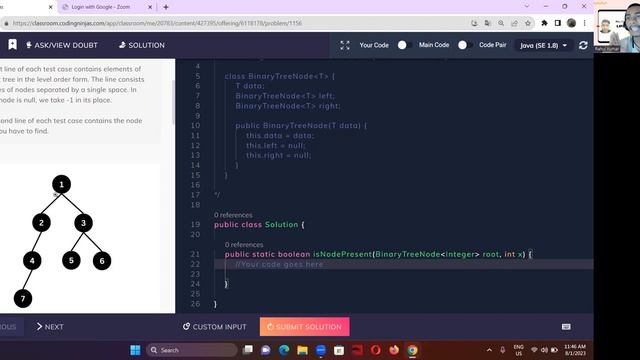640x360 pixels.
Task: Open Task View from the taskbar
Action: click(248, 350)
